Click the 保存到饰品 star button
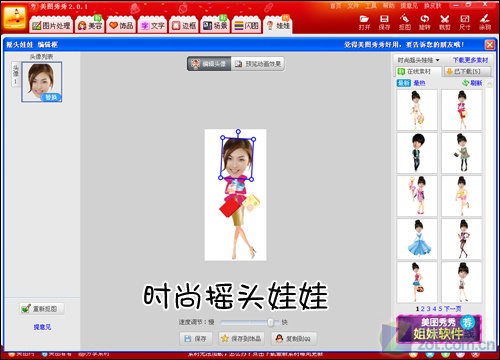This screenshot has width=500, height=360. (x=242, y=339)
